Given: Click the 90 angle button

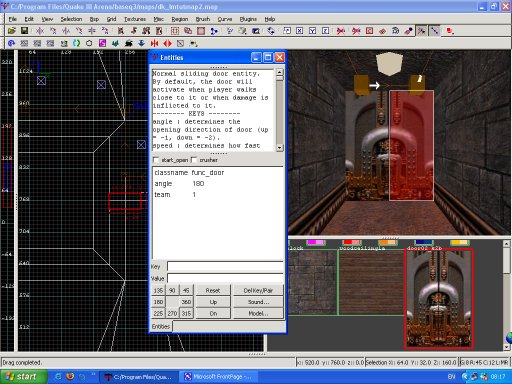Looking at the screenshot, I should tap(172, 290).
